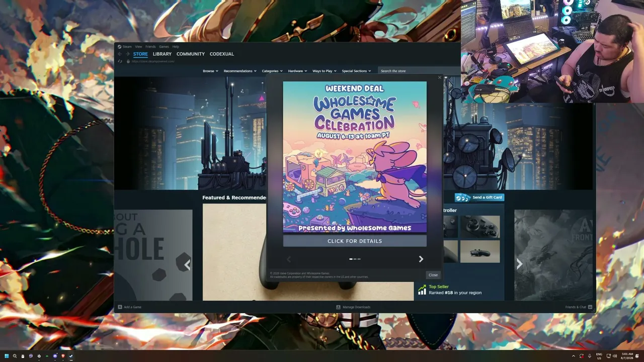
Task: Click the Steam taskbar icon
Action: [x=71, y=356]
